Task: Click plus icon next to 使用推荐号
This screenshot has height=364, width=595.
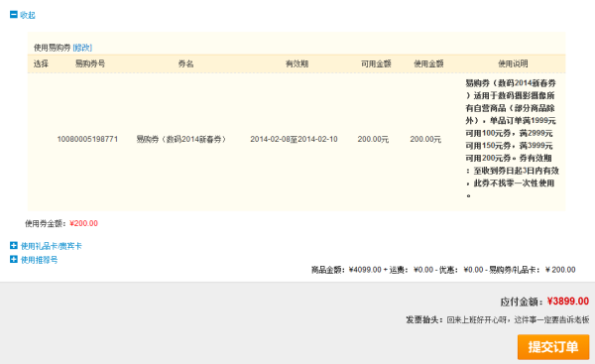Action: (14, 259)
